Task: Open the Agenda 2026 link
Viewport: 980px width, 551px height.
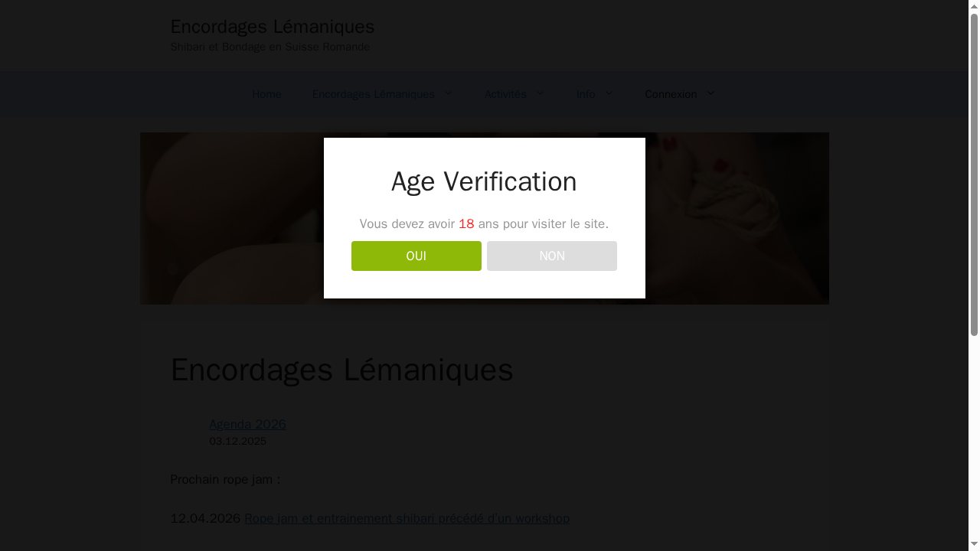Action: click(x=247, y=424)
